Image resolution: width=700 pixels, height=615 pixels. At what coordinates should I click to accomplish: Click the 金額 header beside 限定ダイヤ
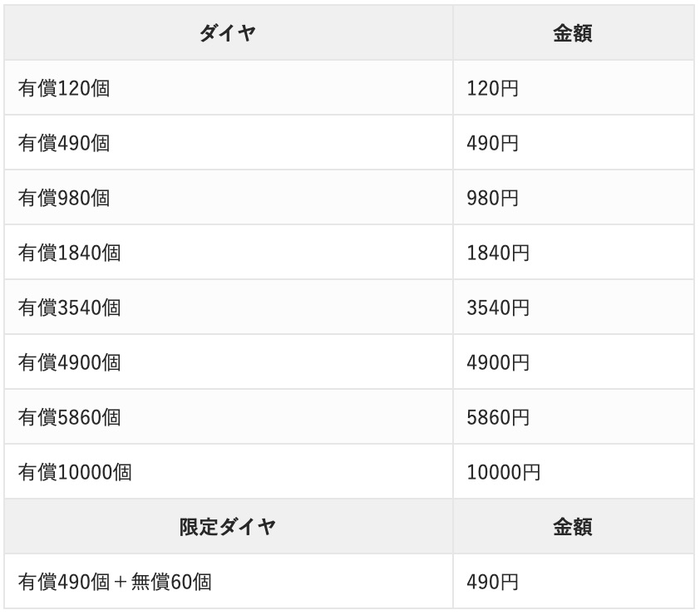[x=573, y=527]
